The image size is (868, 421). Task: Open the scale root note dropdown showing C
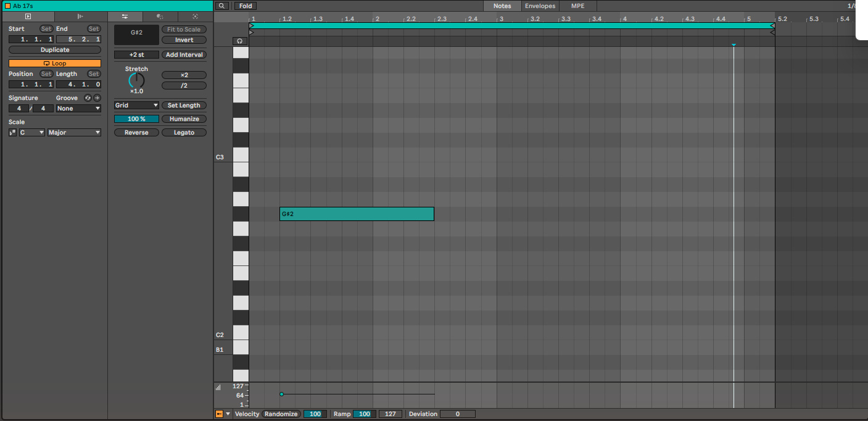point(31,133)
